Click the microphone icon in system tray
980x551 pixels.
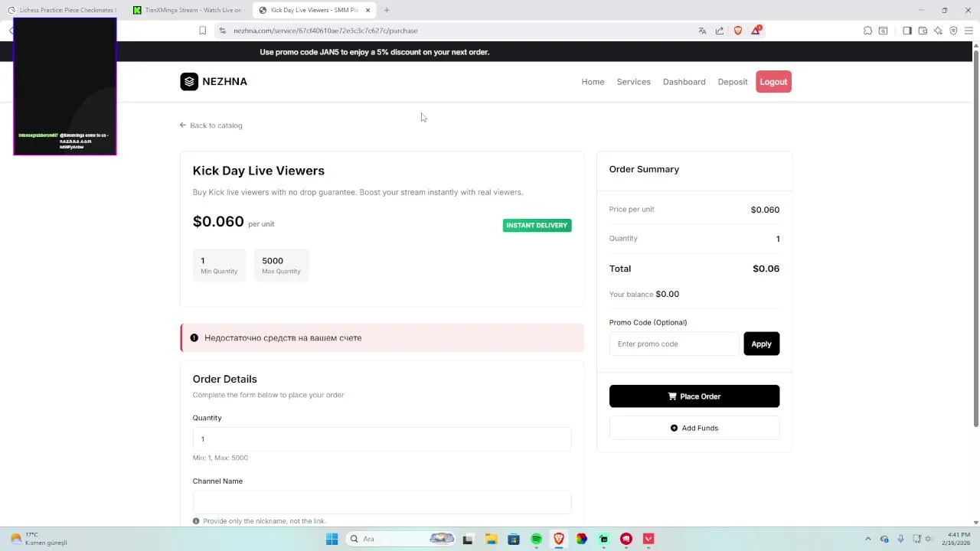coord(900,539)
